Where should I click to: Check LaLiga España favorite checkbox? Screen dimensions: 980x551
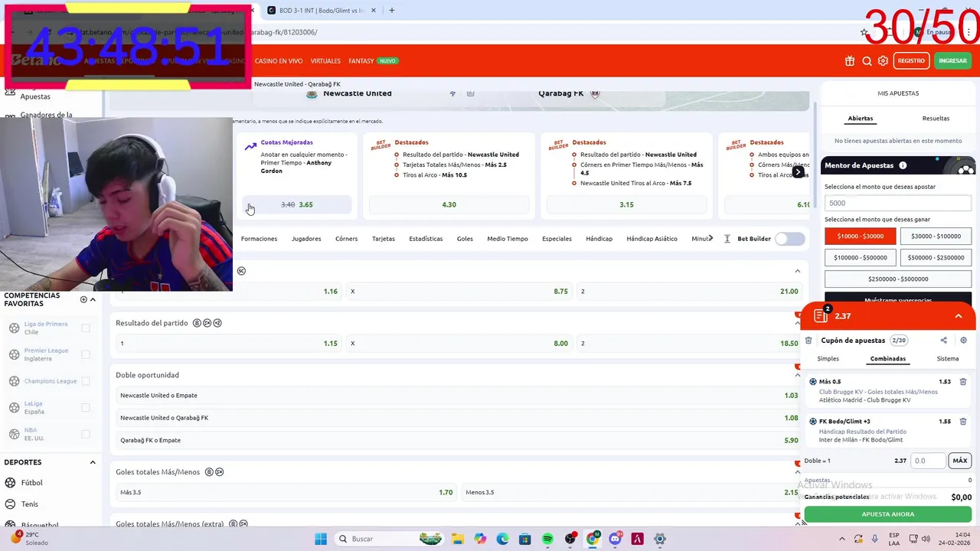click(86, 408)
